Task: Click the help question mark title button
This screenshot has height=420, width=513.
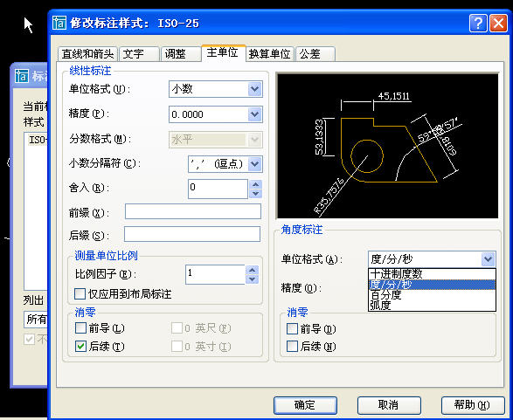Action: click(x=478, y=24)
